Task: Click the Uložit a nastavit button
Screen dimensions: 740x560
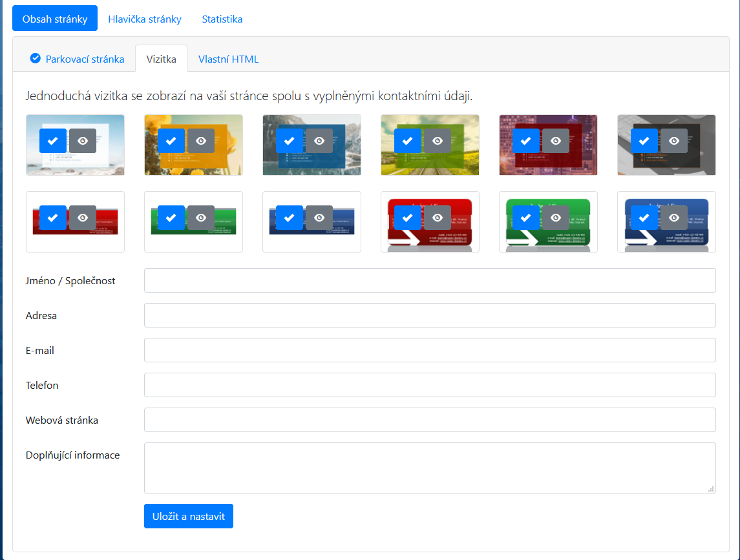Action: (188, 516)
